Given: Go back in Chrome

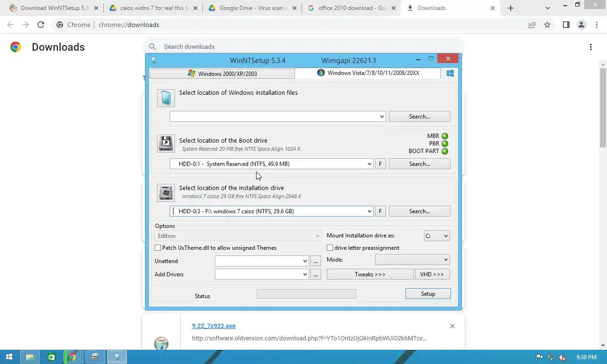Looking at the screenshot, I should [x=10, y=25].
